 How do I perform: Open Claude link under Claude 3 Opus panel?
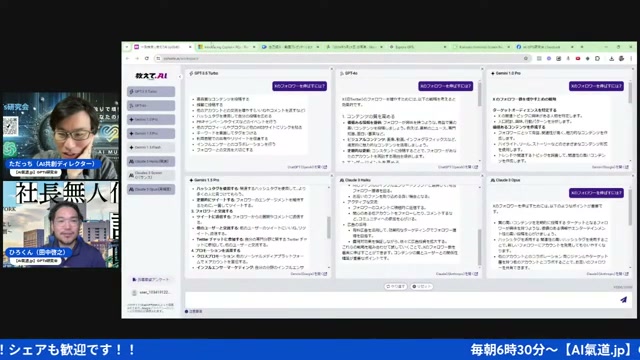(608, 274)
